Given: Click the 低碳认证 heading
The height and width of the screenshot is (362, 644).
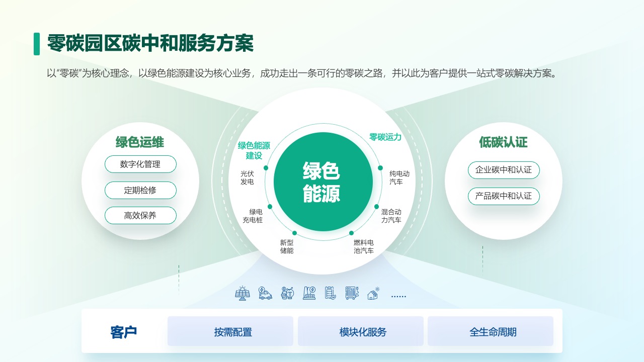Looking at the screenshot, I should click(503, 142).
